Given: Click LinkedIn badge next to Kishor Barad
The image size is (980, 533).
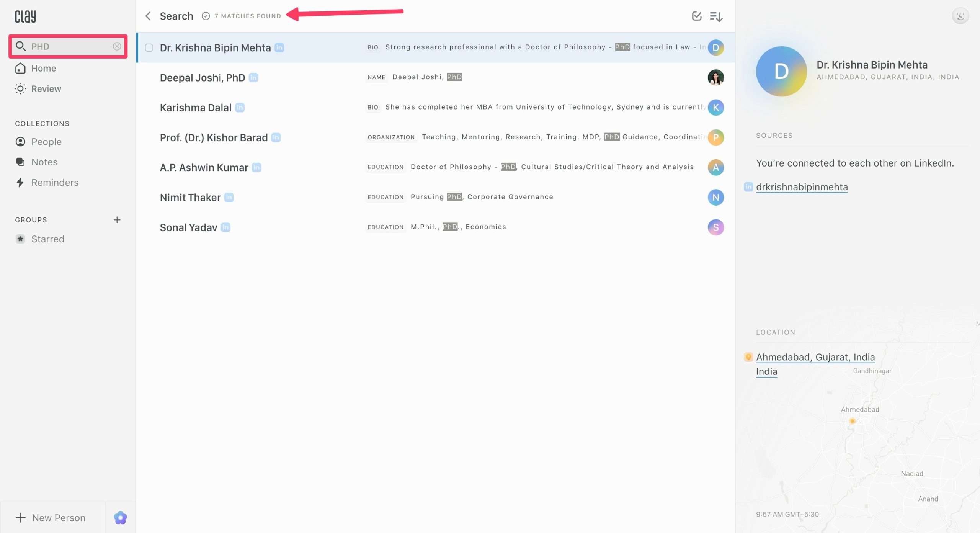Looking at the screenshot, I should click(276, 137).
